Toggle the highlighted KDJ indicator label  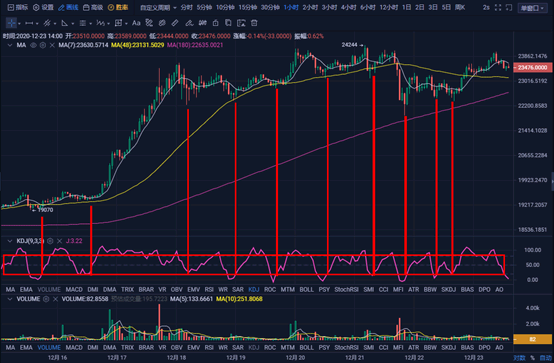point(254,289)
